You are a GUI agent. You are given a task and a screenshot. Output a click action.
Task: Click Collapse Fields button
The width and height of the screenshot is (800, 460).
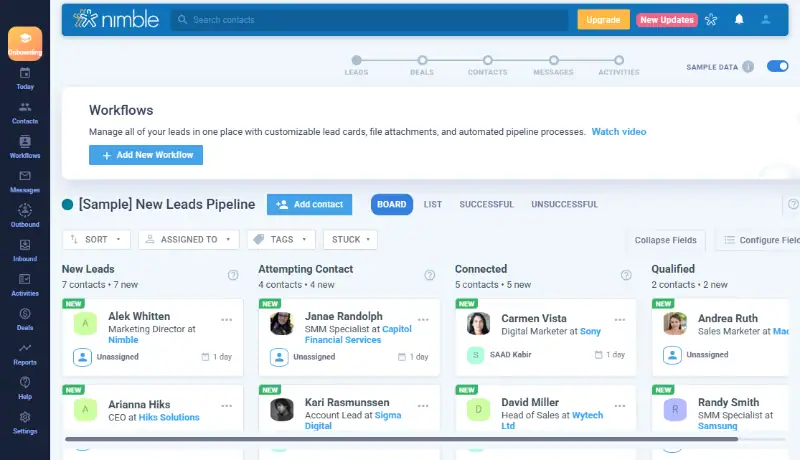pos(665,240)
